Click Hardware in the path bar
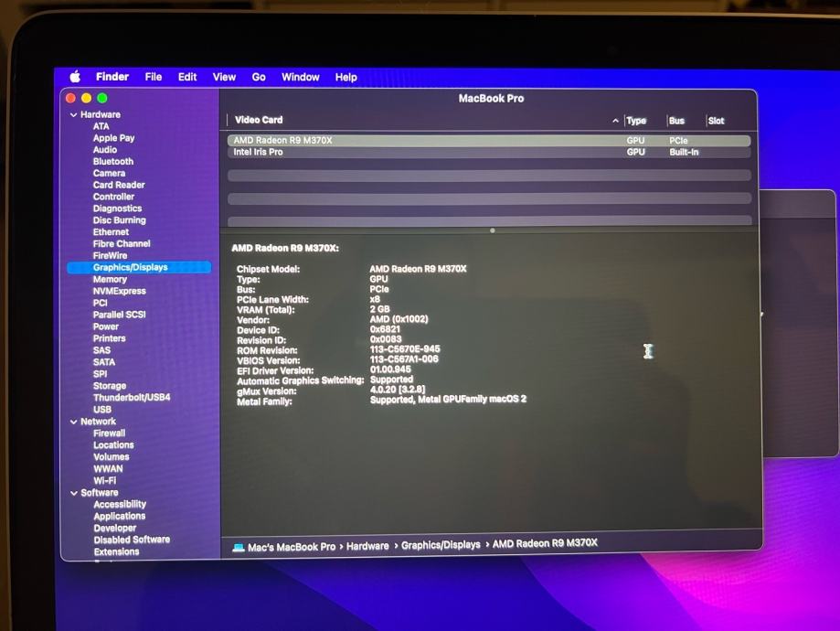The height and width of the screenshot is (631, 840). point(367,546)
